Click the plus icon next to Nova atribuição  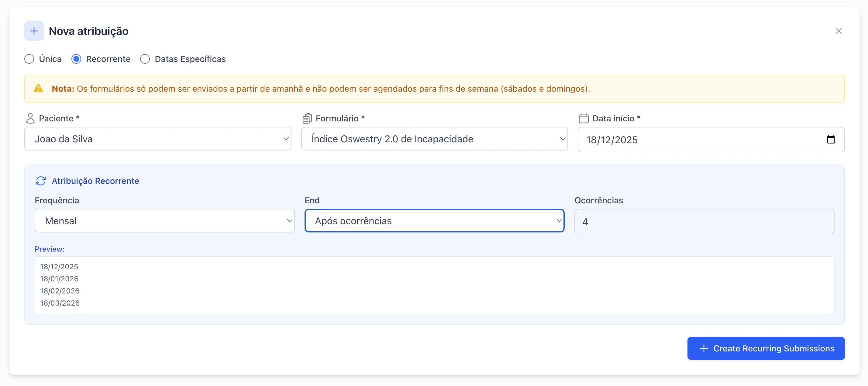point(34,31)
